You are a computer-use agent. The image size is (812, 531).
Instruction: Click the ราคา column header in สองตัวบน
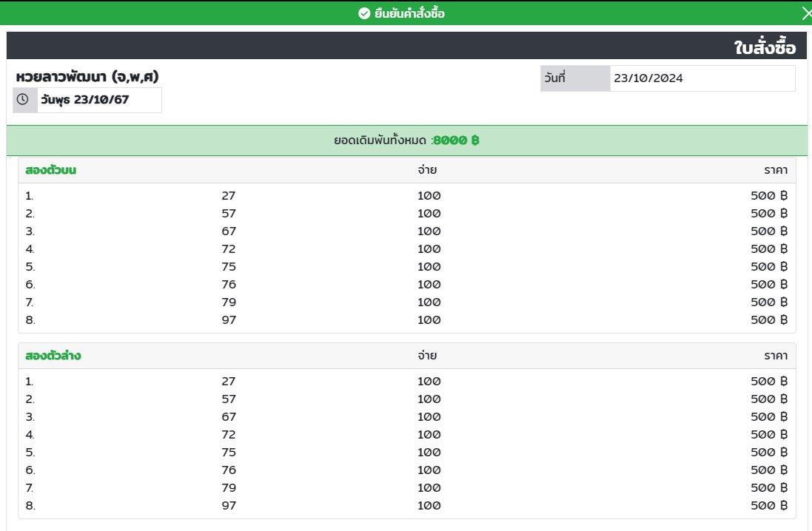point(776,170)
